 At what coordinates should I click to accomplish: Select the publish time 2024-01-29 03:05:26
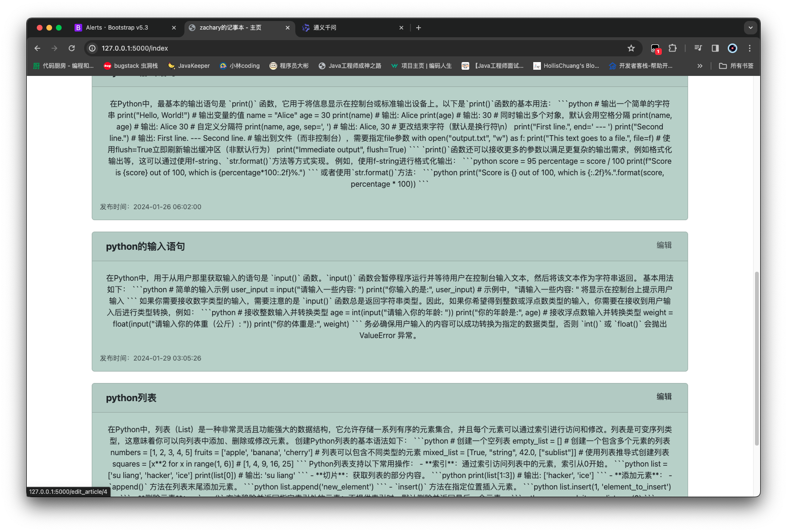(167, 358)
